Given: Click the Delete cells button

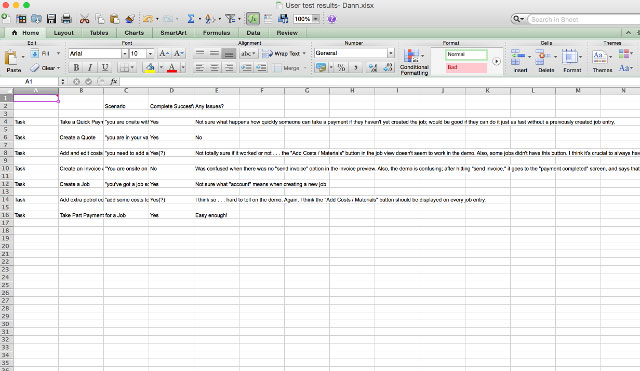Looking at the screenshot, I should click(546, 61).
